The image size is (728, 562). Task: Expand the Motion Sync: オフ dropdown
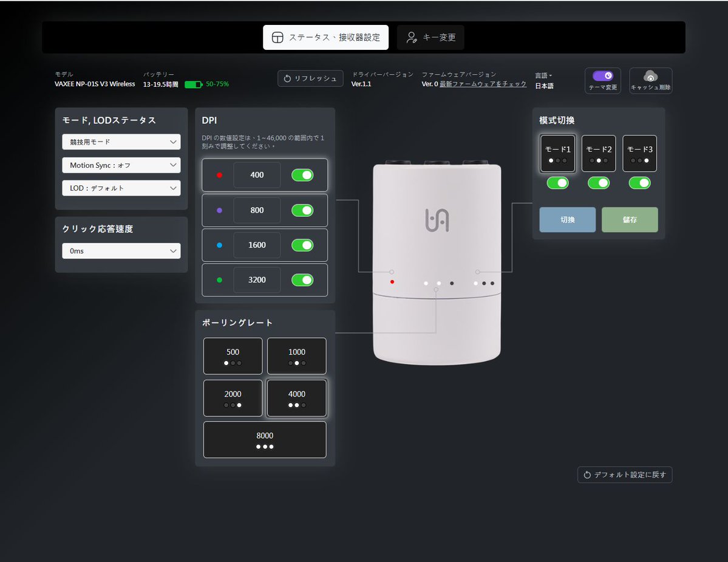pos(121,165)
